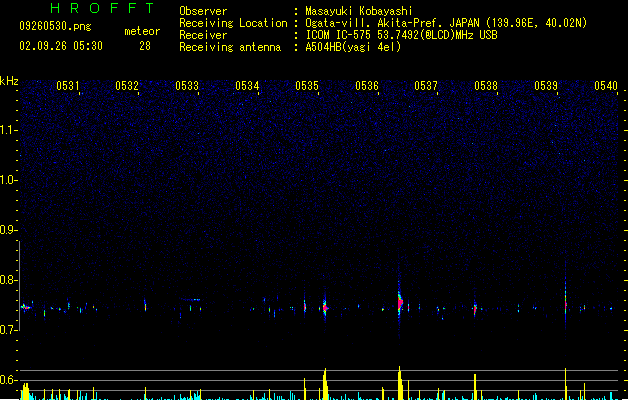
Task: Click the 0537 time marker
Action: [x=426, y=86]
